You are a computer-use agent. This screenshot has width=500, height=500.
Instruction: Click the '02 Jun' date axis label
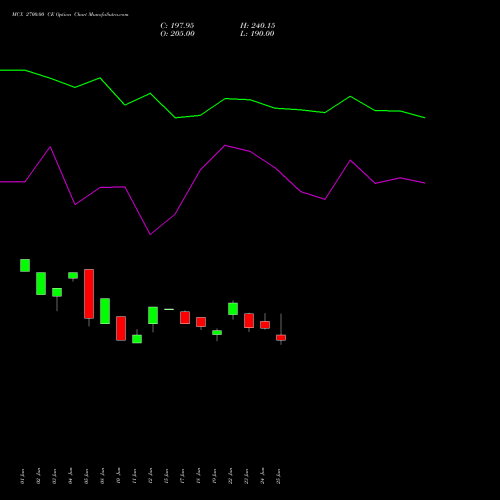tap(38, 476)
